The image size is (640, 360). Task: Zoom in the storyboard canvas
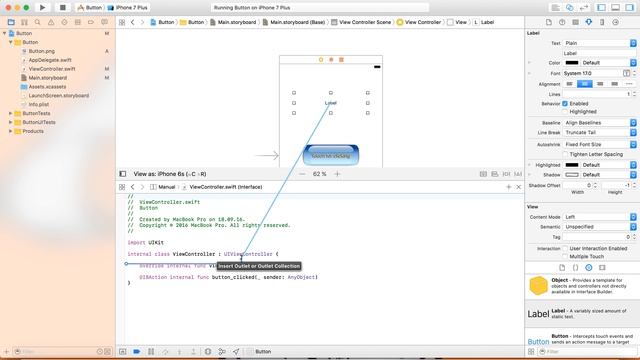pos(337,174)
